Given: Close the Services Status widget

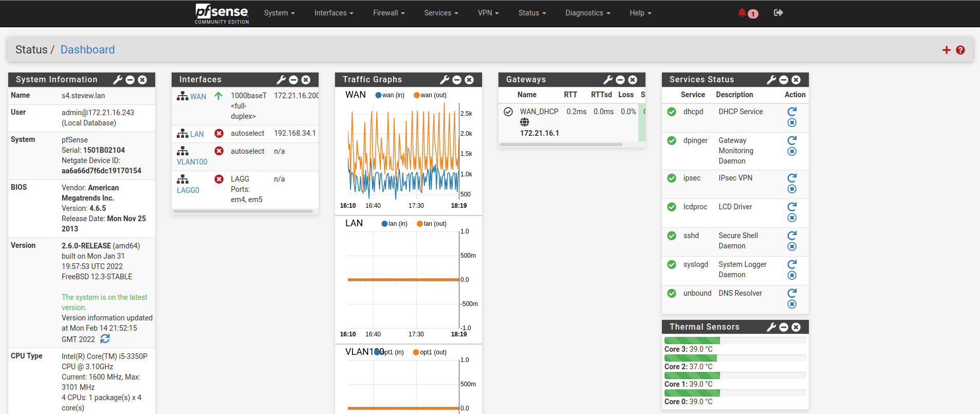Looking at the screenshot, I should 796,80.
